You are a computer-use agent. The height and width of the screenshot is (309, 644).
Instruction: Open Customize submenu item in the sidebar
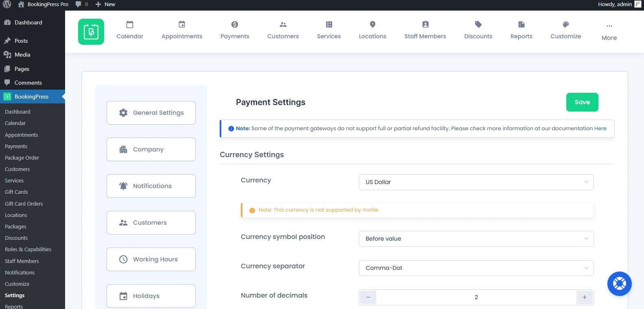(x=17, y=284)
